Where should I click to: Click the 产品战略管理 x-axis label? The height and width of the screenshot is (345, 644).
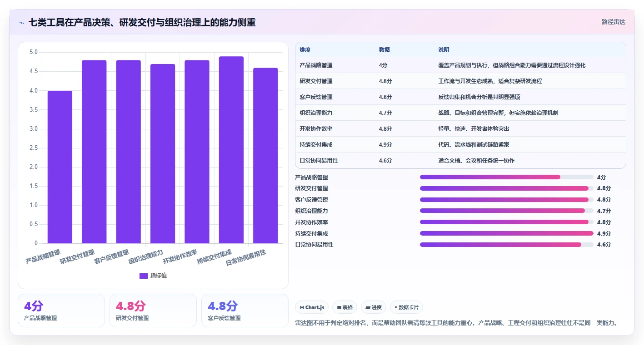pyautogui.click(x=43, y=257)
